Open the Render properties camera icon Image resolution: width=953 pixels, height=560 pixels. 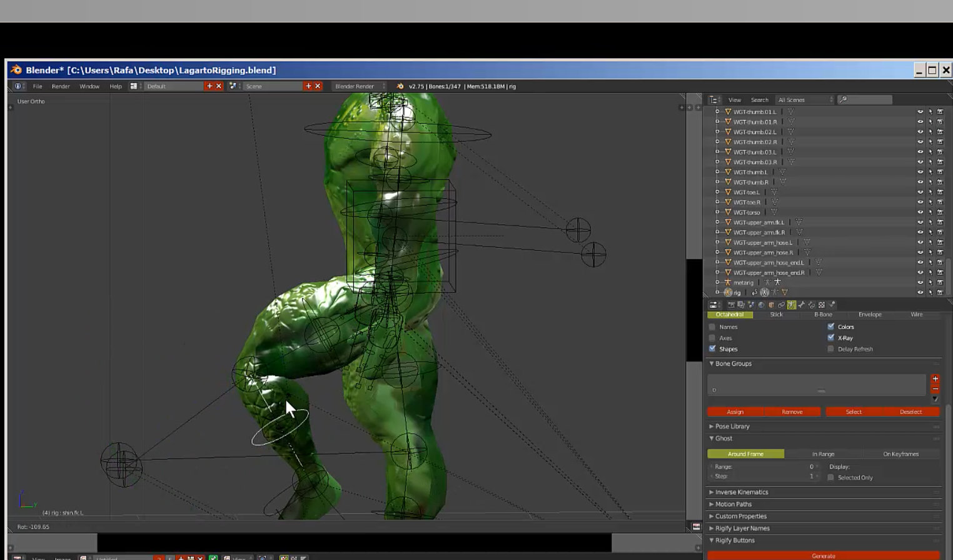coord(731,305)
